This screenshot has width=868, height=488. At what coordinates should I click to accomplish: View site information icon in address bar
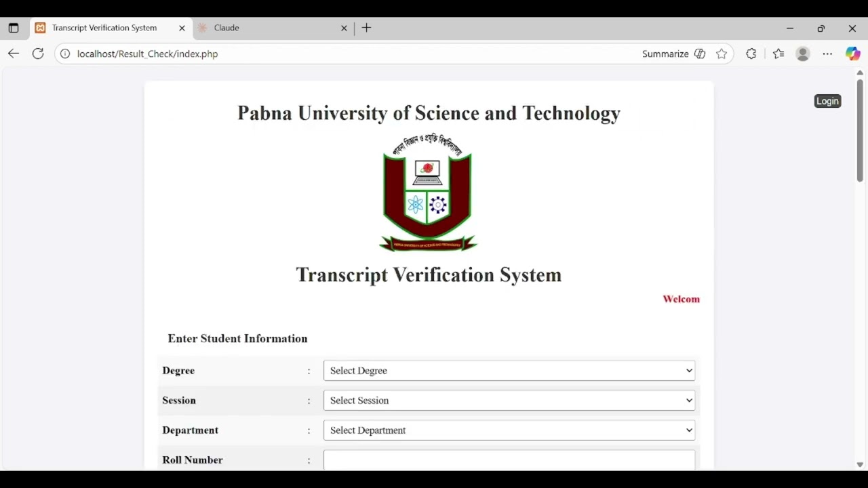click(65, 54)
